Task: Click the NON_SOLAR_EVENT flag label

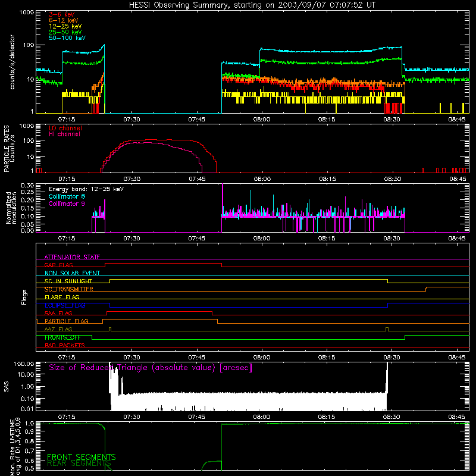Action: (x=72, y=273)
